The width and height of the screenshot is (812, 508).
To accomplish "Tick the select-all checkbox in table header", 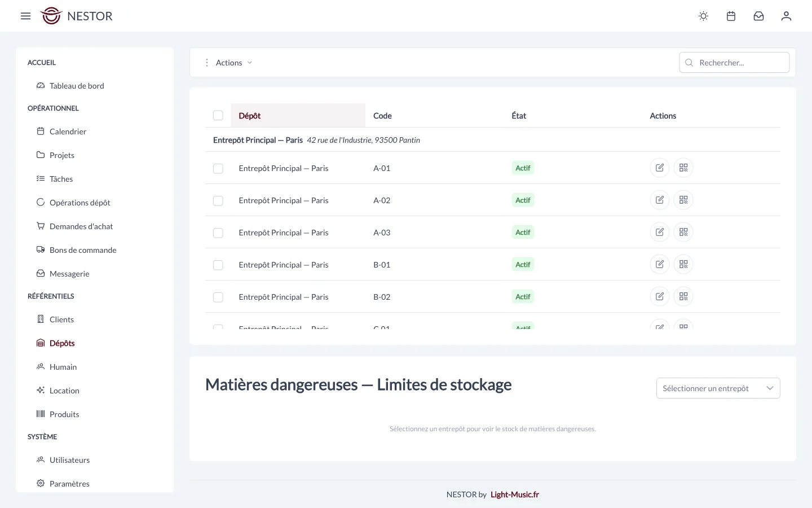I will 218,116.
